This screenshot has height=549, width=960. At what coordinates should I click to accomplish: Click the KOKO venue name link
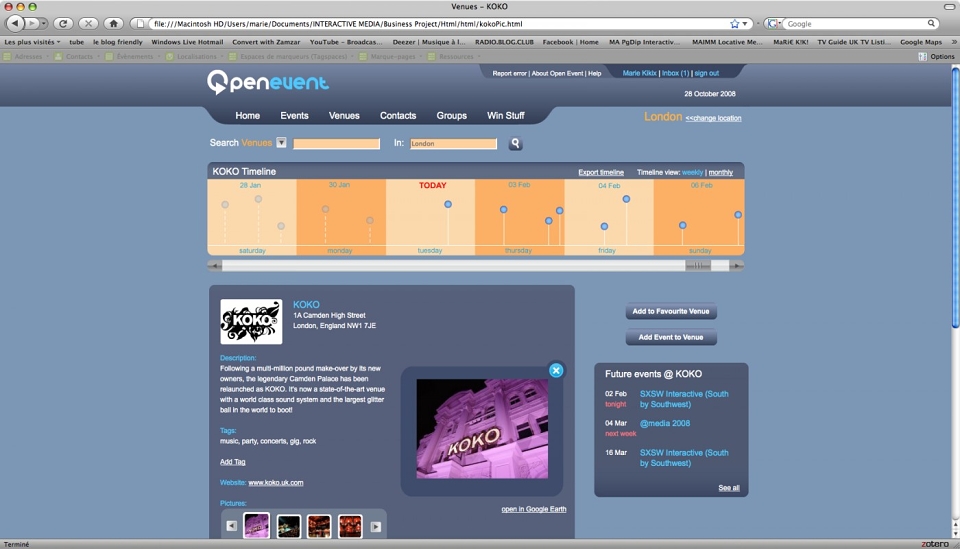pos(306,305)
